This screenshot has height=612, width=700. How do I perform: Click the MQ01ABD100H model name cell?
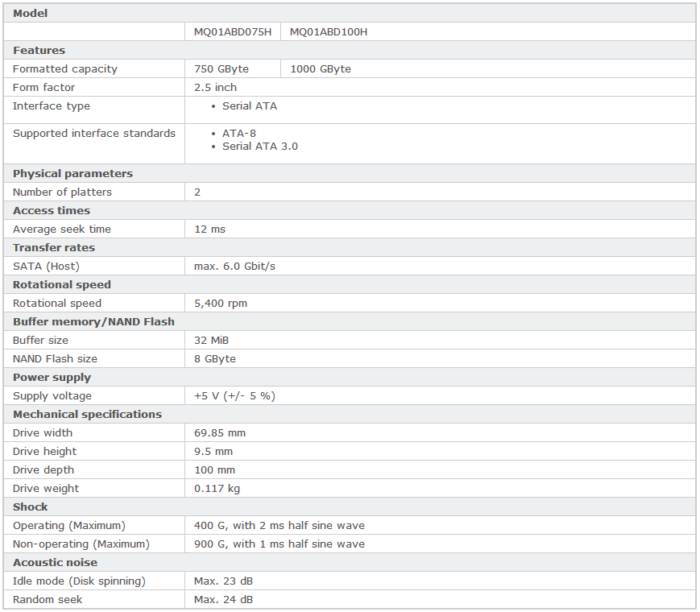click(x=329, y=32)
